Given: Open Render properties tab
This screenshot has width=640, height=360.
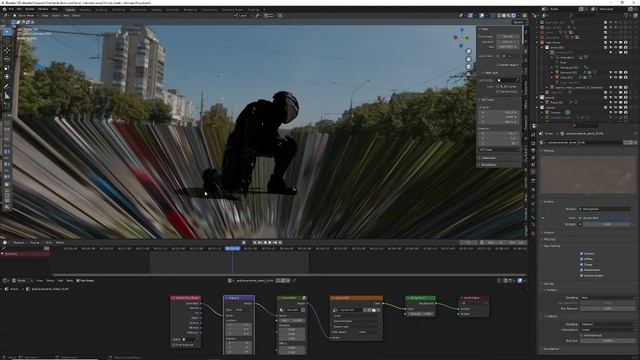Looking at the screenshot, I should 533,143.
